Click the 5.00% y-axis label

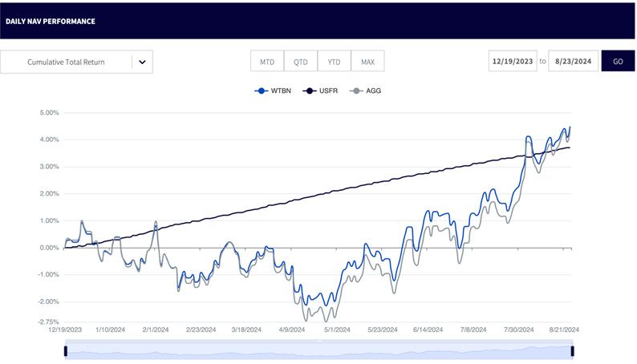coord(49,113)
